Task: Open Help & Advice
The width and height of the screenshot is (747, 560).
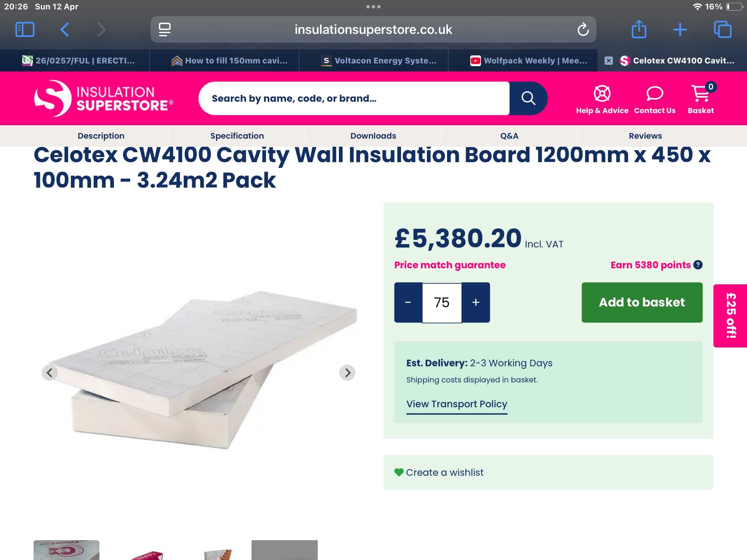Action: pyautogui.click(x=602, y=99)
